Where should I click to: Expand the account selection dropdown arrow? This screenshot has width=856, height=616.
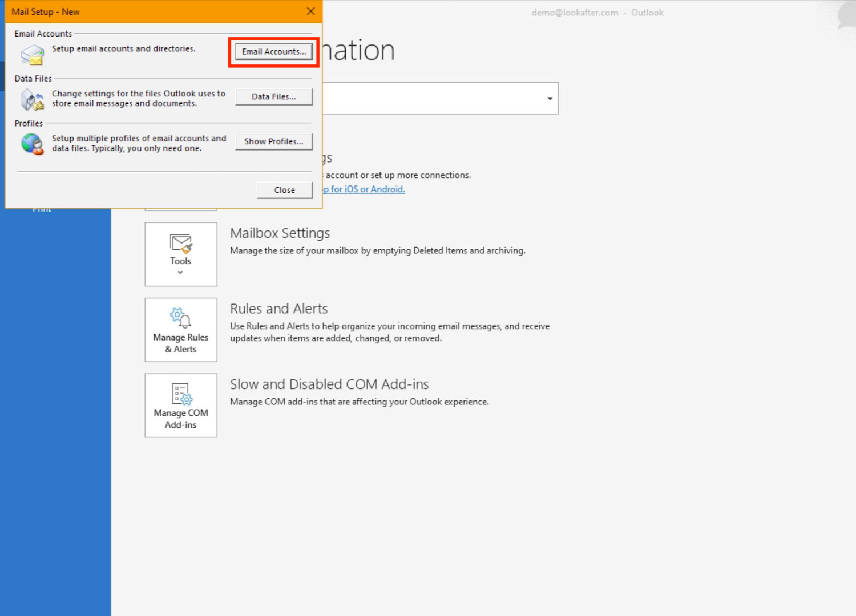550,99
